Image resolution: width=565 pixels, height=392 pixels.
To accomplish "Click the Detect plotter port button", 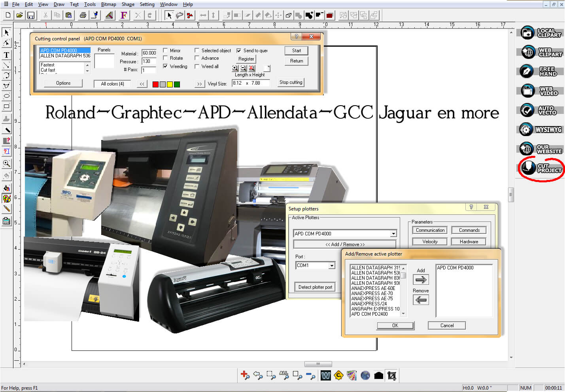I will pos(315,287).
